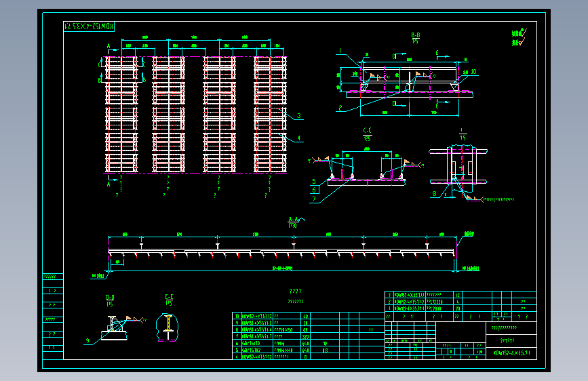Viewport: 588px width, 381px height.
Task: Click the KDW152-4X35.7.1 title block drawing number
Action: pyautogui.click(x=511, y=353)
